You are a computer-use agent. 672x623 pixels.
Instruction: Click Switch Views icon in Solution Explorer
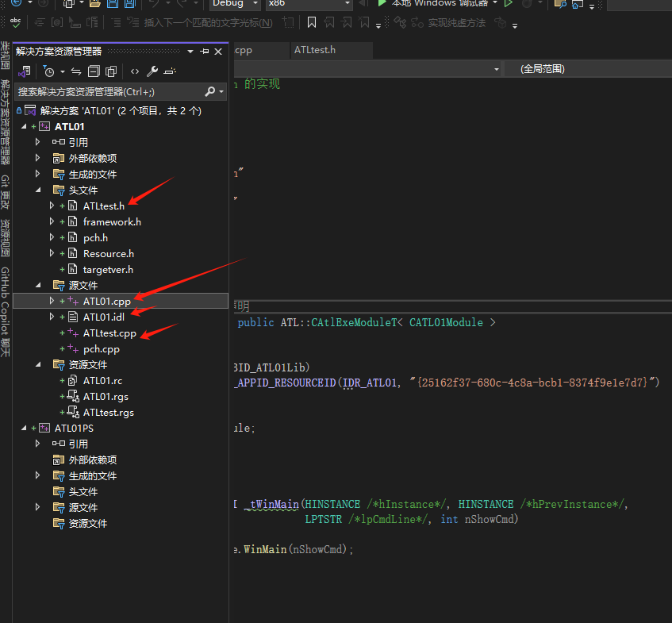(25, 71)
